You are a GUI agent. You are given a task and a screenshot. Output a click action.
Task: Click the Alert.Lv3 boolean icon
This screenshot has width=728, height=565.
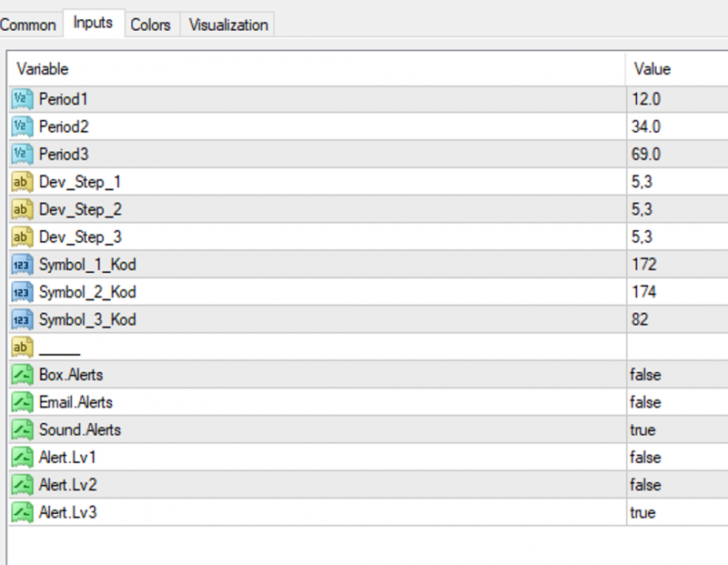pyautogui.click(x=22, y=512)
